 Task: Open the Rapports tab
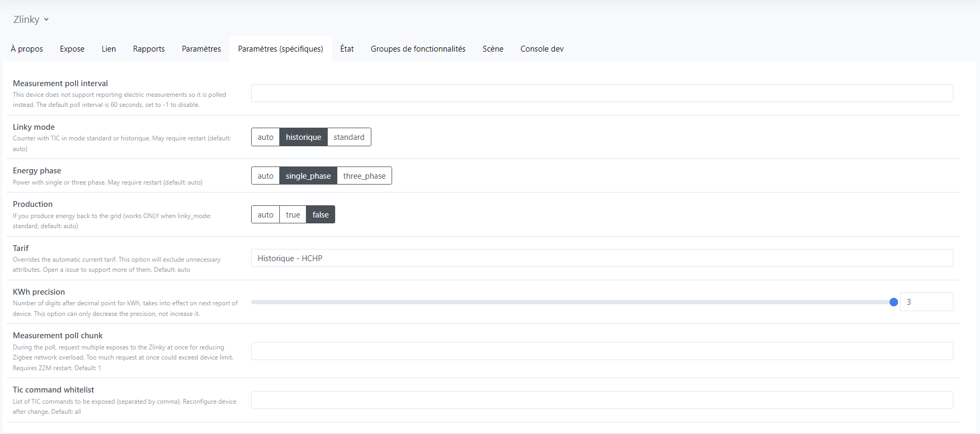(x=148, y=49)
